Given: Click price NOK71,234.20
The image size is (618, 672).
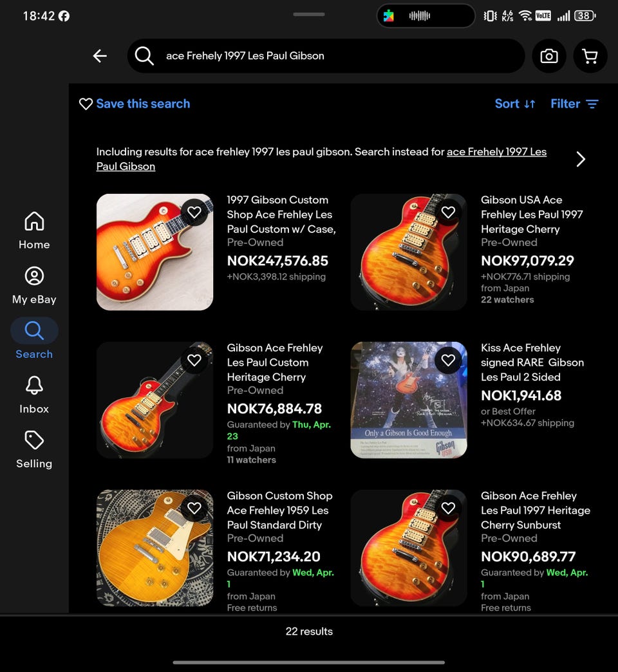Looking at the screenshot, I should pos(274,556).
